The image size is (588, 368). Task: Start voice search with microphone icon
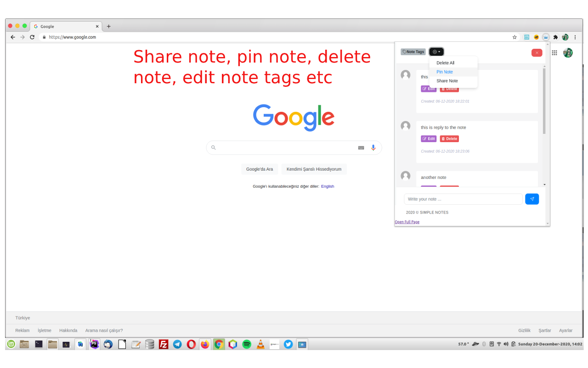click(373, 148)
